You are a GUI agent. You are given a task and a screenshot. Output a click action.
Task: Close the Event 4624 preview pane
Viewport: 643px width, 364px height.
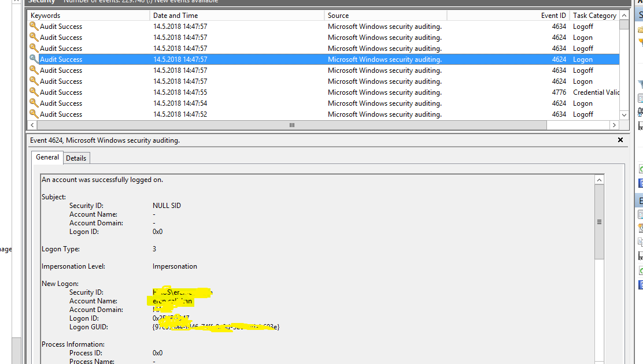point(620,140)
